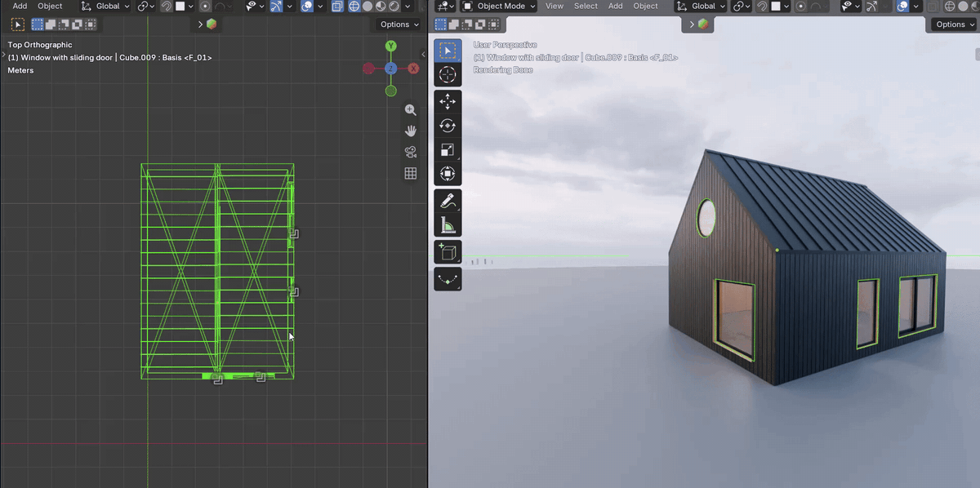The height and width of the screenshot is (488, 980).
Task: Switch left viewport to solid shading
Action: [x=367, y=6]
